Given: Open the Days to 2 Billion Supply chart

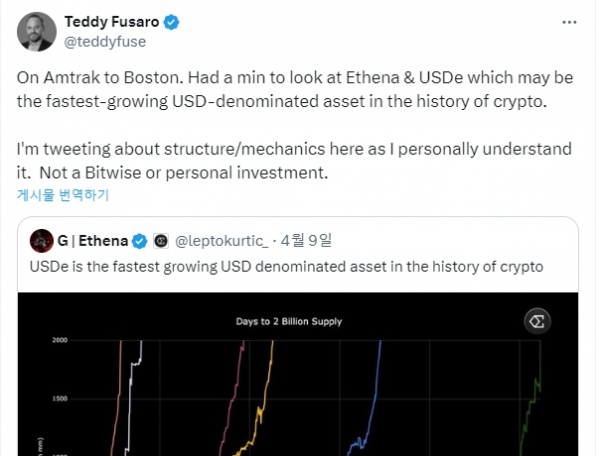Looking at the screenshot, I should pos(298,374).
